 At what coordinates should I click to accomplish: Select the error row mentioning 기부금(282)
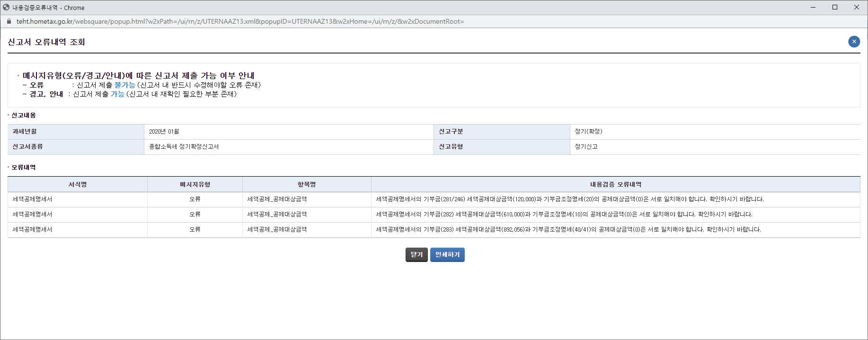(x=564, y=215)
